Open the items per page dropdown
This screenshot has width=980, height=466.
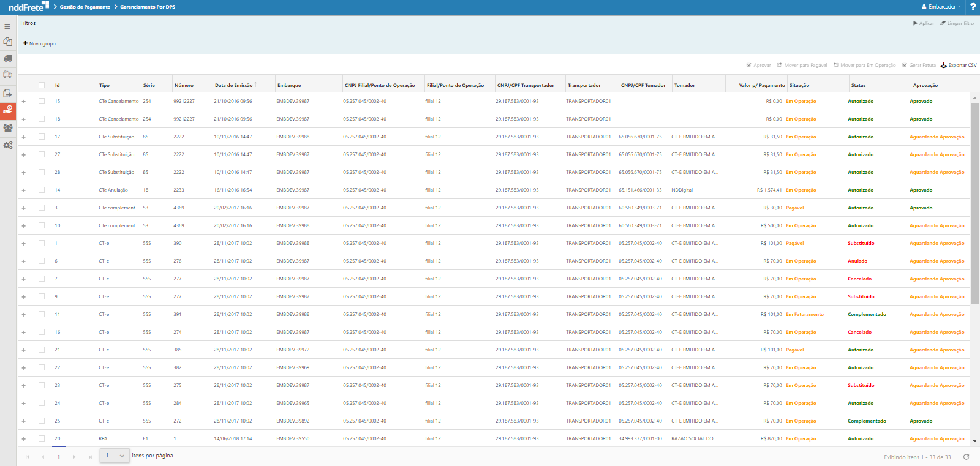click(x=115, y=456)
